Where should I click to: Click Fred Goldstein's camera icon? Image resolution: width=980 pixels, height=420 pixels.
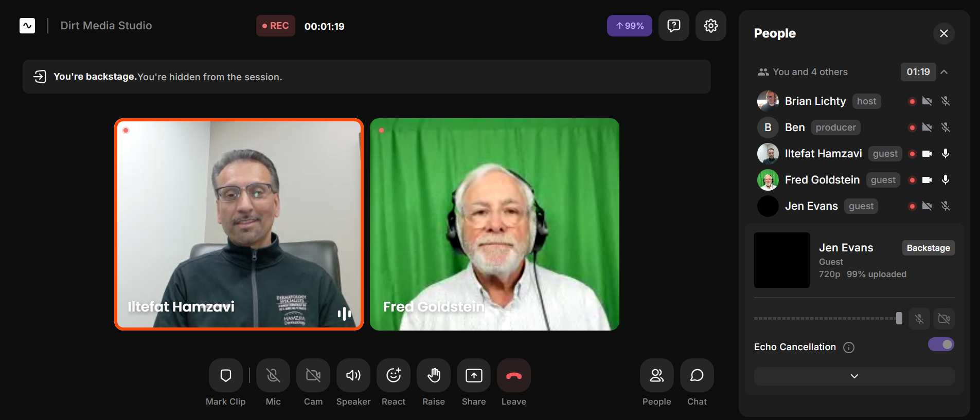927,180
